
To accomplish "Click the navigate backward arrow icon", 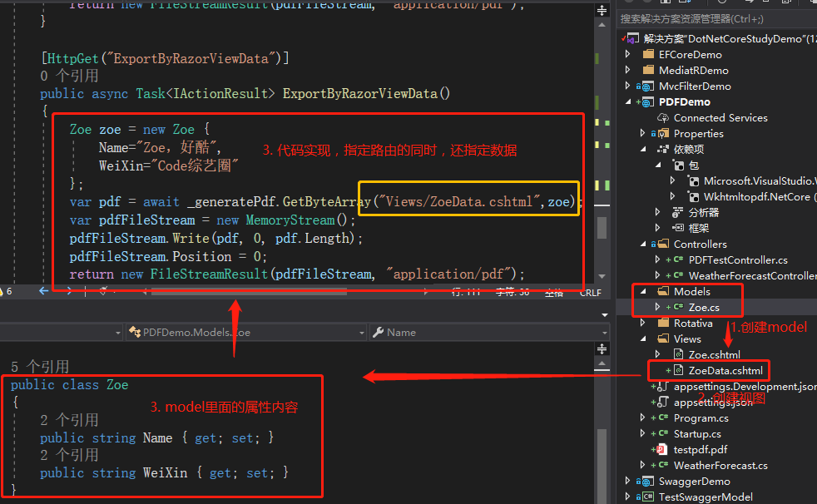I will coord(44,291).
